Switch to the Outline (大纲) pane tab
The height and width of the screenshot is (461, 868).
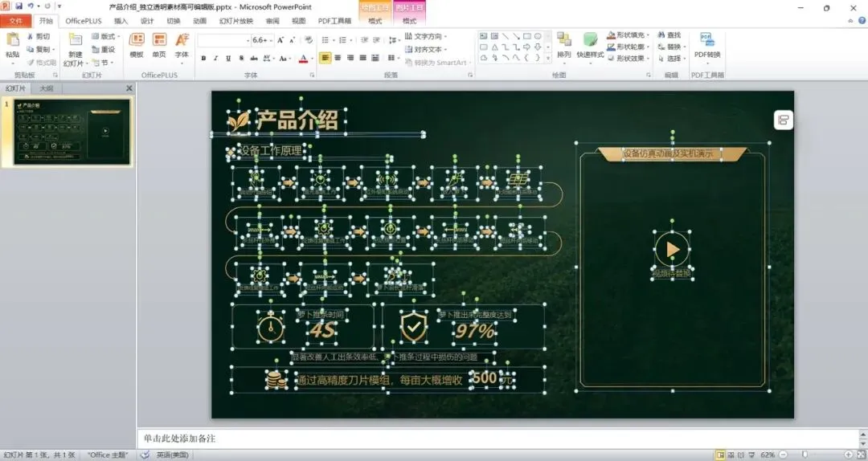pyautogui.click(x=46, y=88)
